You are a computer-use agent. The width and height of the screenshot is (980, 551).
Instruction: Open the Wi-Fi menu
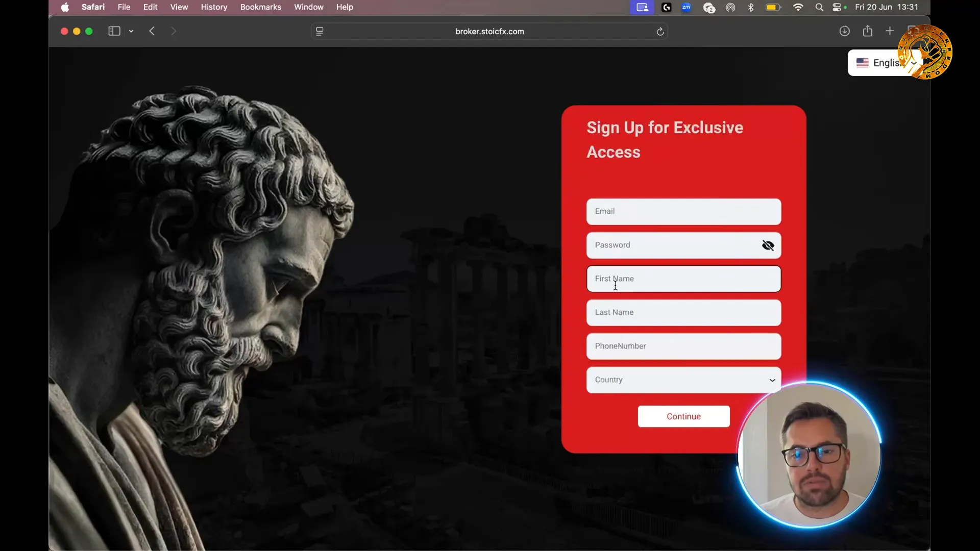pyautogui.click(x=798, y=7)
